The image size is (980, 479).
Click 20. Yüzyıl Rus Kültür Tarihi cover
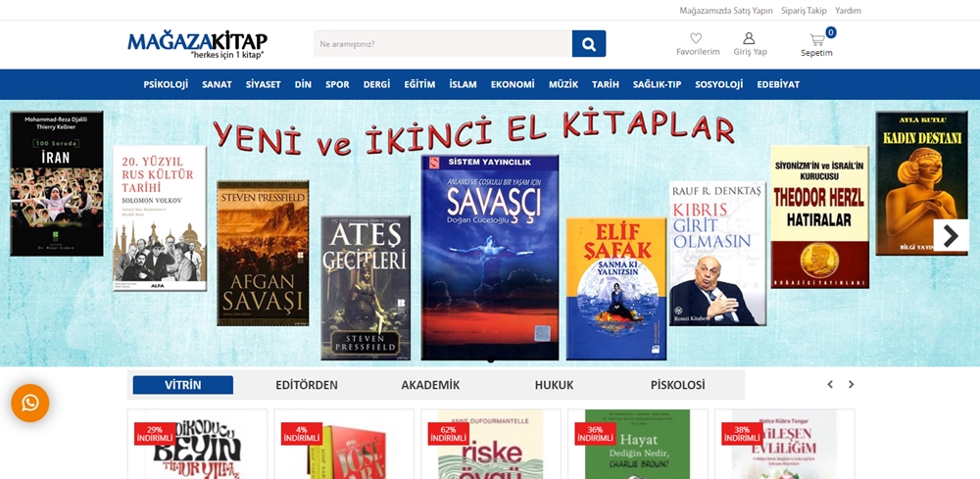(x=160, y=218)
